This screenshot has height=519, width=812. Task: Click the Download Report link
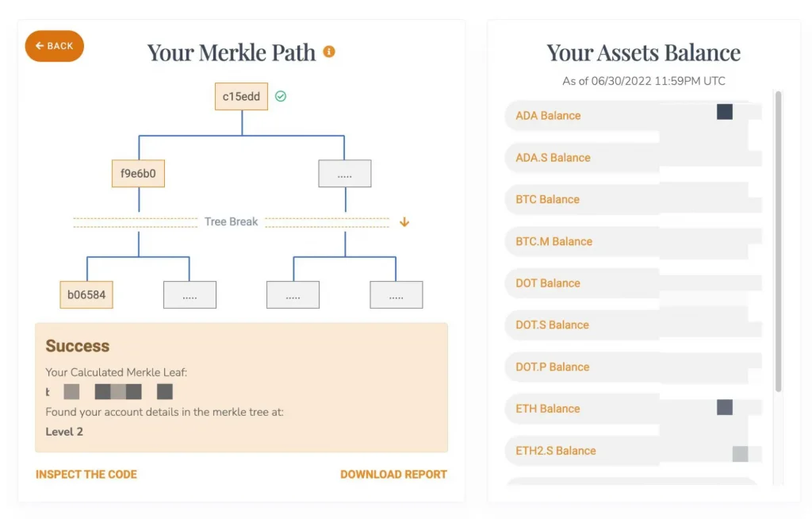coord(393,475)
